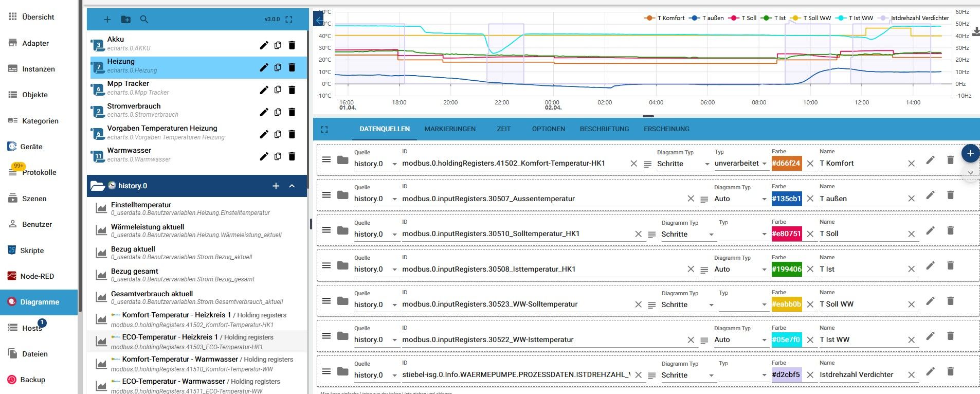Copy the Akku chart preset
The width and height of the screenshot is (980, 394).
click(x=278, y=45)
